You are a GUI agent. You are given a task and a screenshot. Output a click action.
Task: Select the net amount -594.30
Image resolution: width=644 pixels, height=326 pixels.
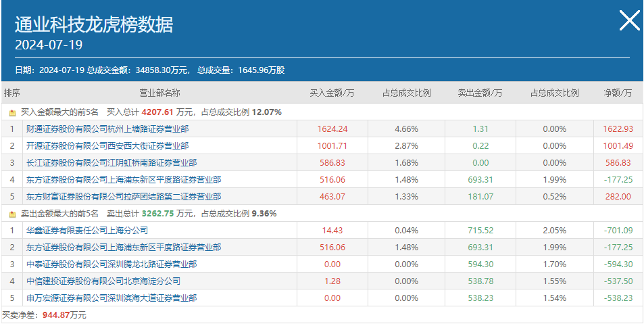coord(618,264)
